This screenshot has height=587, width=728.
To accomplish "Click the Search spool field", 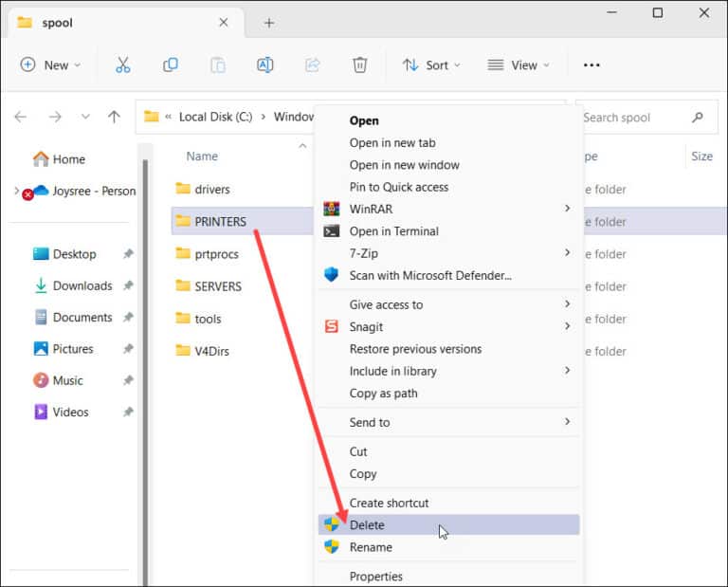I will tap(646, 117).
